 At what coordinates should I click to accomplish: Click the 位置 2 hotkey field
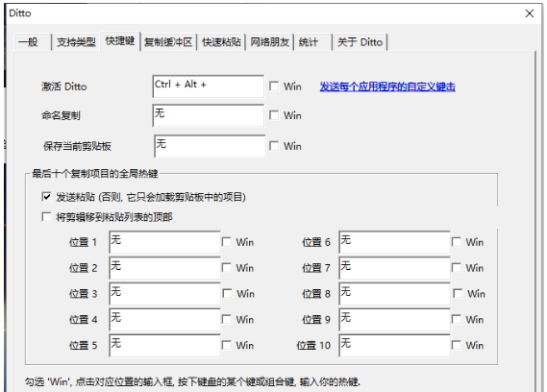tap(164, 268)
